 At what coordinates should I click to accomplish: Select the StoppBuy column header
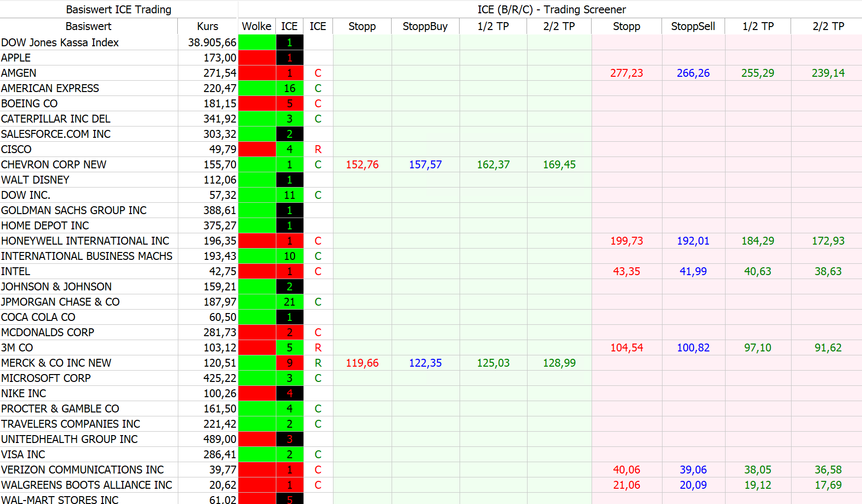425,26
